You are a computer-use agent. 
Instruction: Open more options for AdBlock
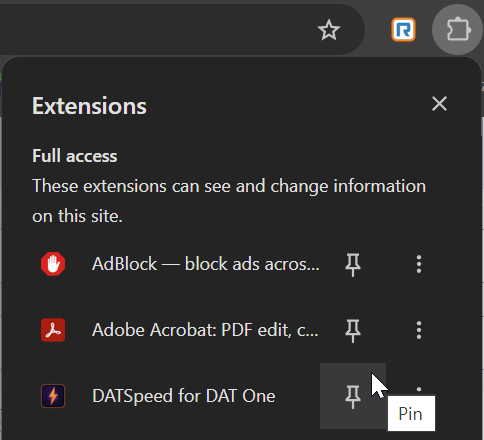pyautogui.click(x=419, y=265)
